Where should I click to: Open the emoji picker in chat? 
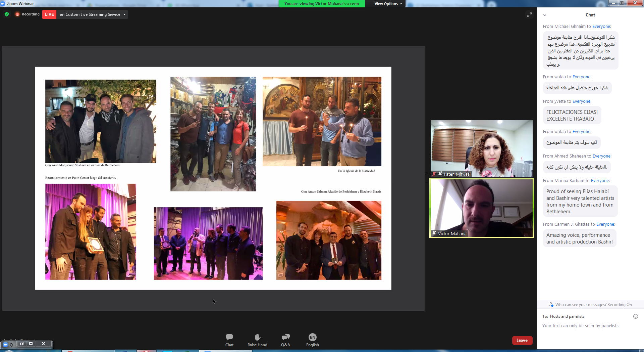tap(635, 316)
